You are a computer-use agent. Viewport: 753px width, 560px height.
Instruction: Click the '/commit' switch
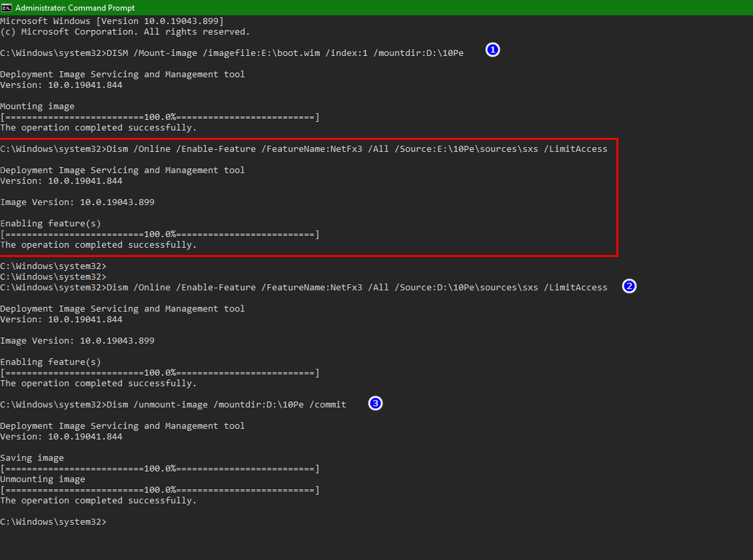click(328, 405)
